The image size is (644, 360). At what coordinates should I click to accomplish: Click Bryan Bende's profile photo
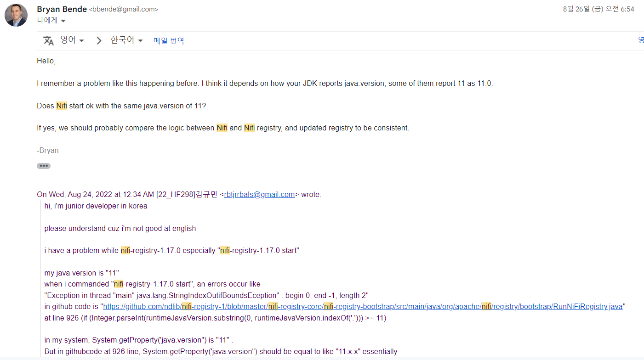16,15
